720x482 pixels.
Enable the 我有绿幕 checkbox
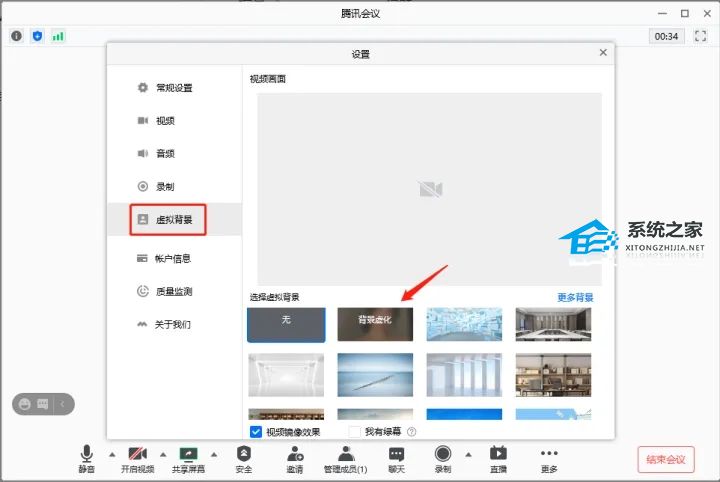coord(354,432)
